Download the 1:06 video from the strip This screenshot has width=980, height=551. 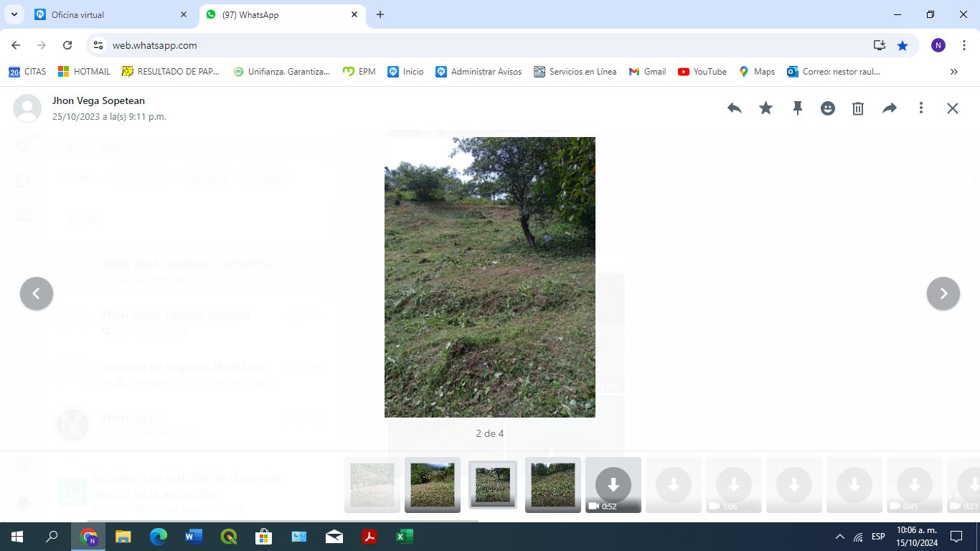[x=733, y=484]
